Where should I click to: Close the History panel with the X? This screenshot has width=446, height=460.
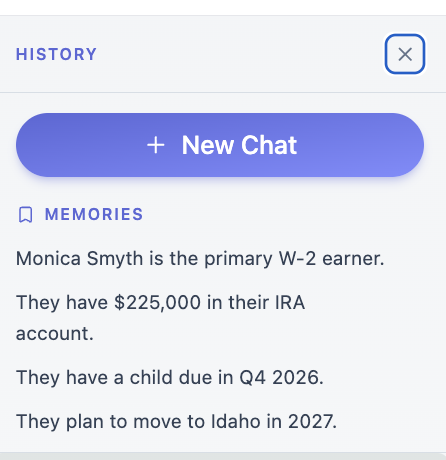pyautogui.click(x=405, y=54)
